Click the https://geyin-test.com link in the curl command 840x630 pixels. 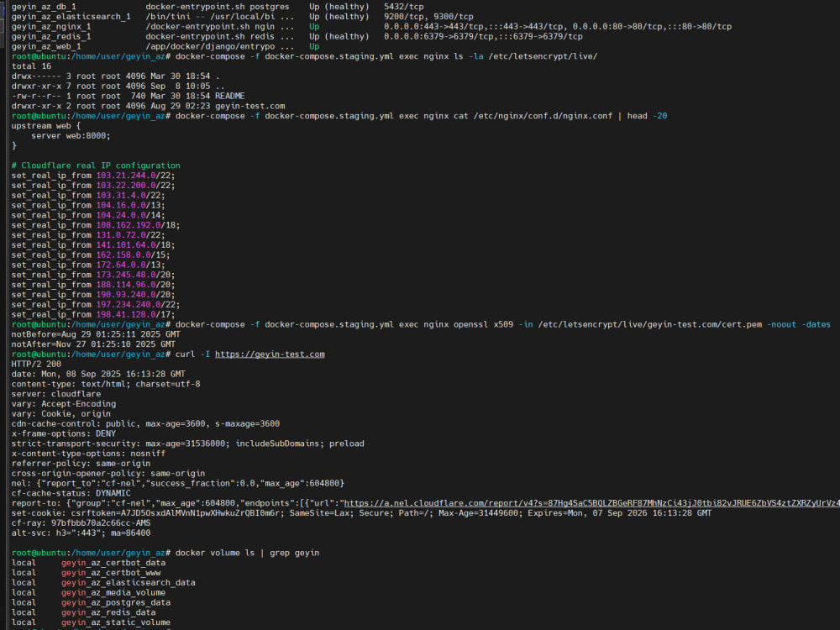click(270, 354)
